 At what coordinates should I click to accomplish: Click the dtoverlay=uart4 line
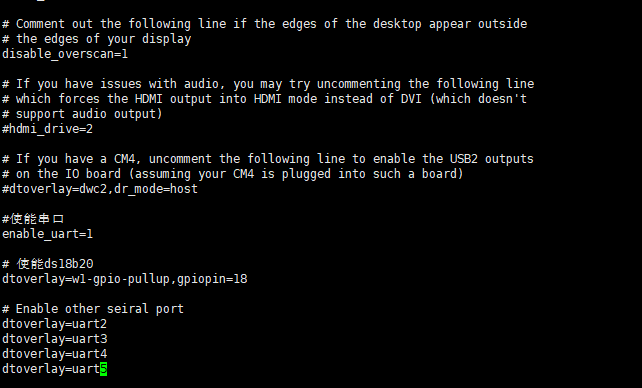54,354
